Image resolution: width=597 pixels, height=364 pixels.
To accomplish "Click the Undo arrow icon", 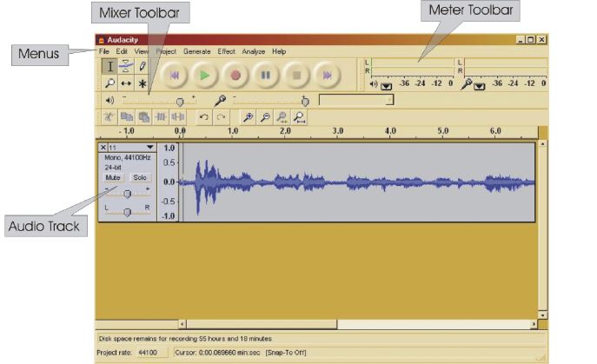I will (203, 117).
